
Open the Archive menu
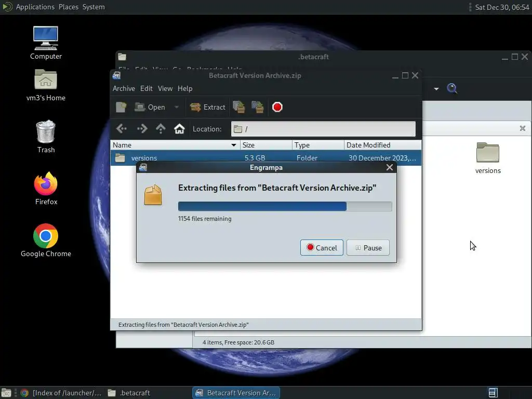pyautogui.click(x=124, y=88)
